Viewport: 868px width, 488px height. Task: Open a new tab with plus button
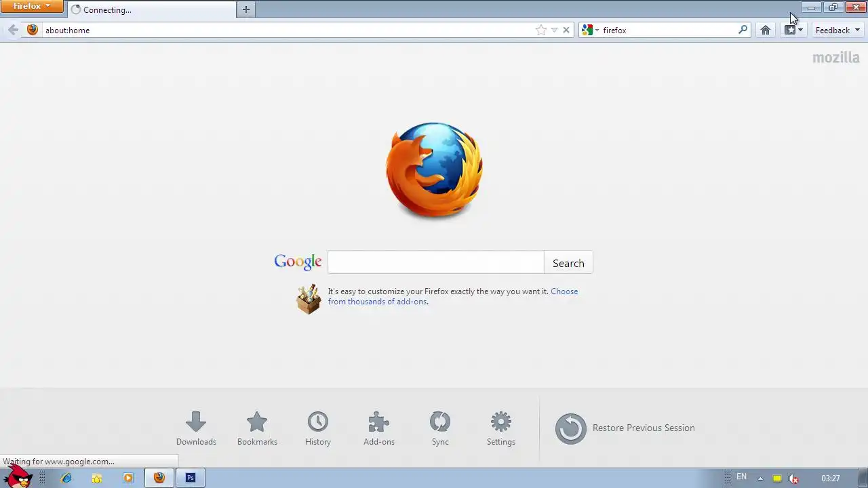[x=246, y=9]
